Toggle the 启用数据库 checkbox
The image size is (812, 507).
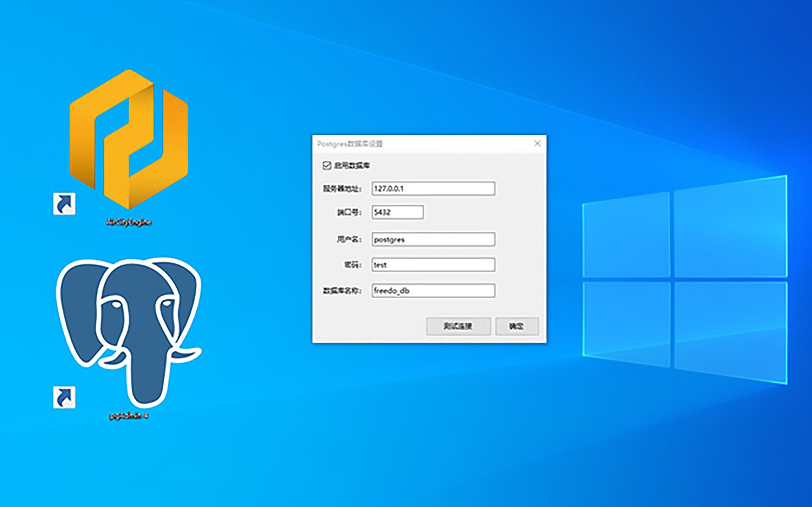click(x=327, y=165)
